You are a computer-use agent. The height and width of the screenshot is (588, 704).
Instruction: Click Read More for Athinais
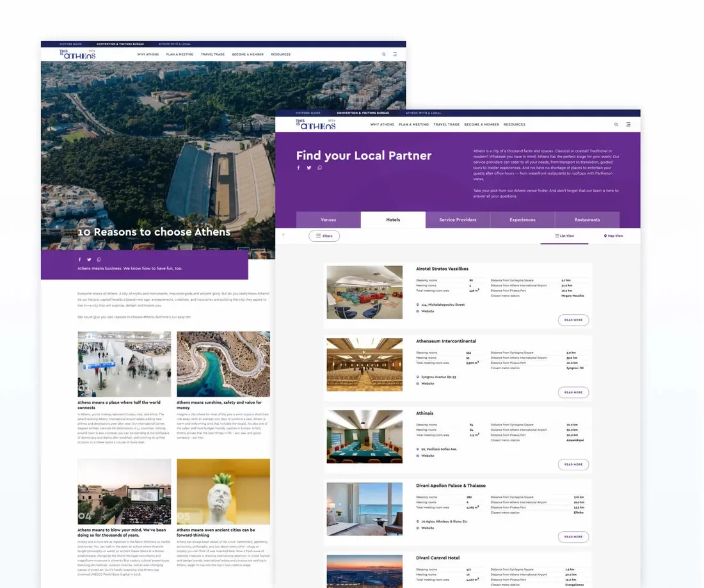[x=573, y=465]
